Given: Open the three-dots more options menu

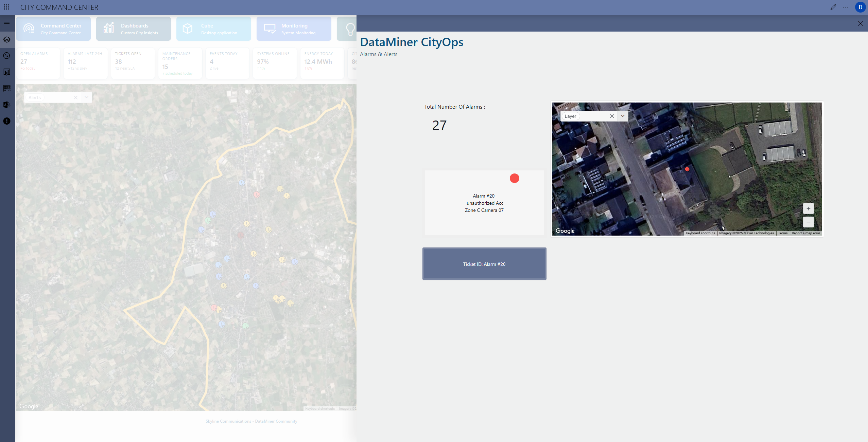Looking at the screenshot, I should click(x=846, y=7).
